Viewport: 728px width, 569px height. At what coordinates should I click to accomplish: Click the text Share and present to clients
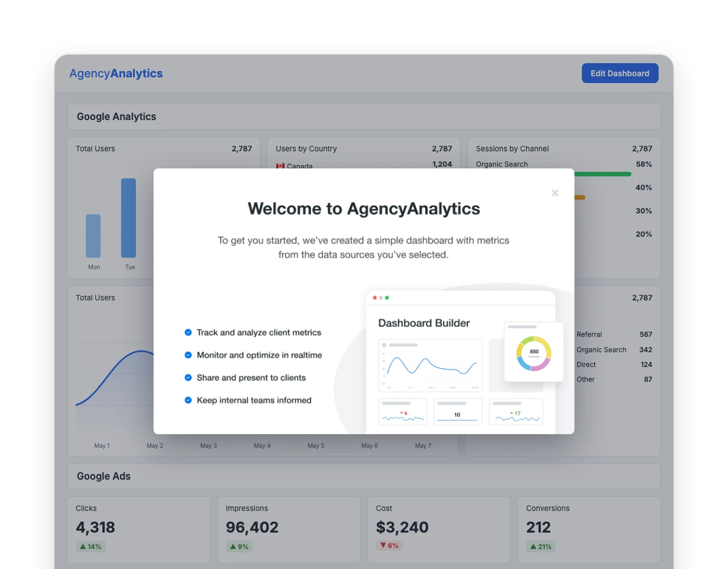tap(251, 378)
